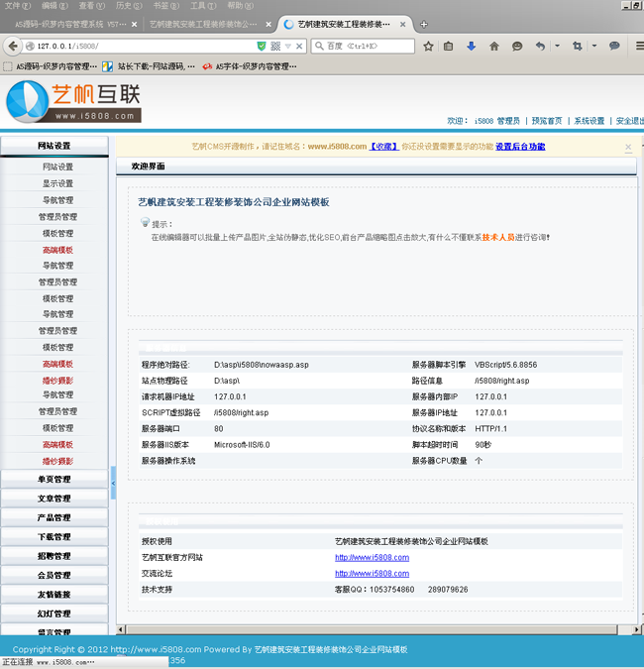Expand the 产品管理 sidebar section
Viewport: 644px width, 669px height.
(x=54, y=517)
